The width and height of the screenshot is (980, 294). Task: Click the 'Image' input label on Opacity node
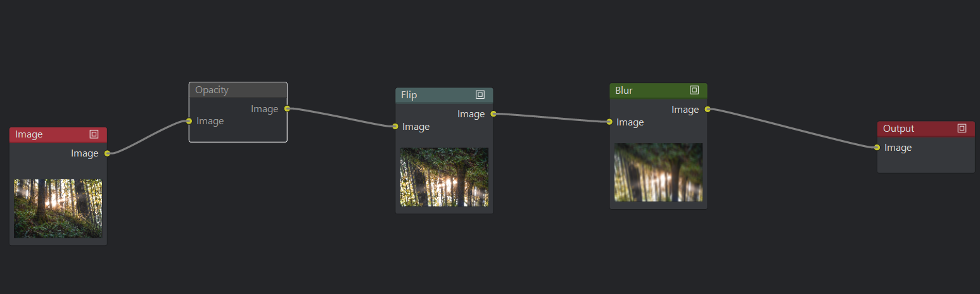[210, 121]
